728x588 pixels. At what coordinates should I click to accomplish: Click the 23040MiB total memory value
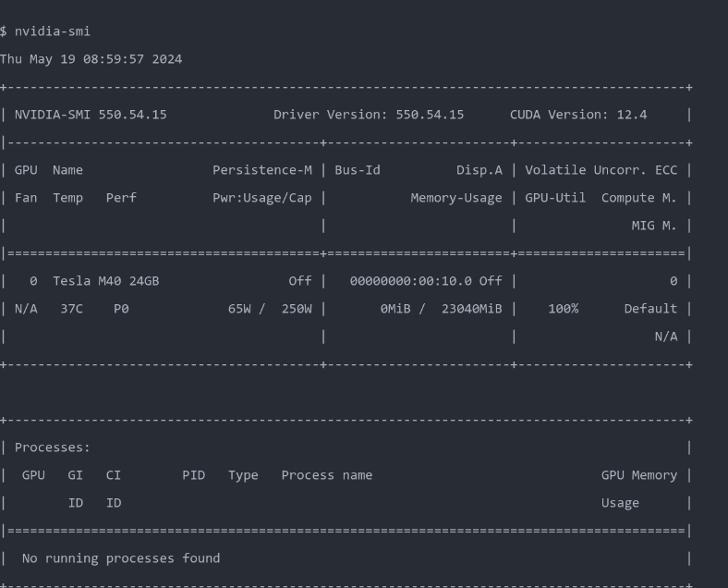point(472,309)
